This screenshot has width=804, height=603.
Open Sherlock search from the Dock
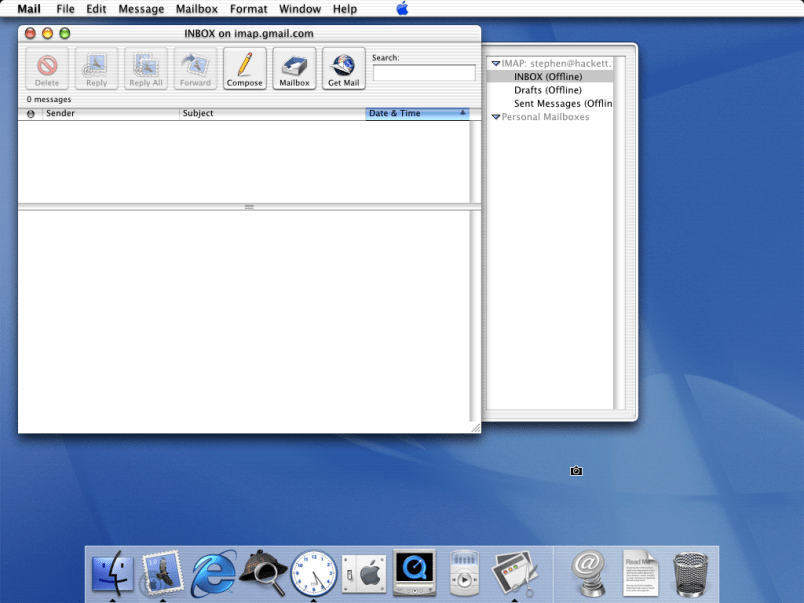pos(263,572)
